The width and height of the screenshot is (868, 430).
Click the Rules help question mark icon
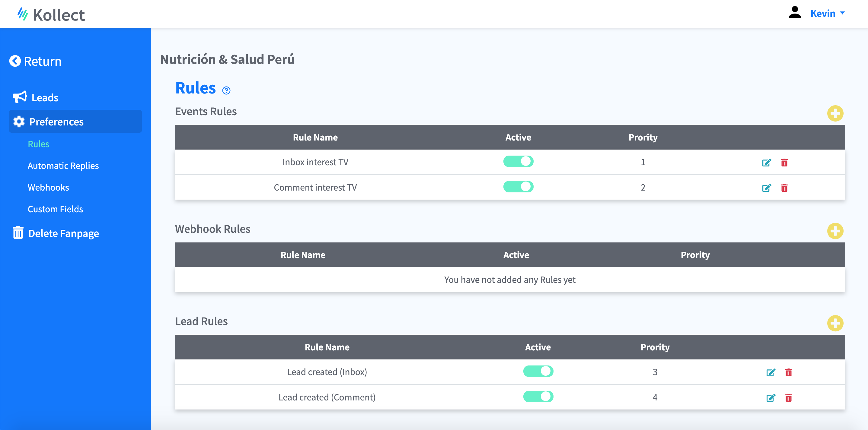(x=226, y=90)
